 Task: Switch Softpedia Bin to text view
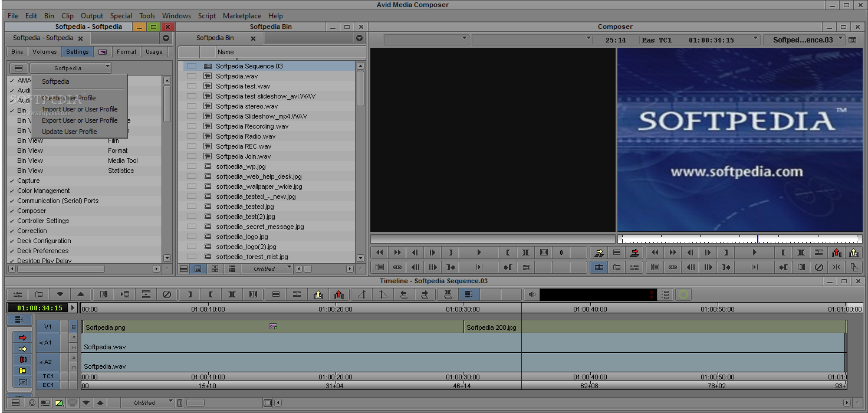[198, 268]
